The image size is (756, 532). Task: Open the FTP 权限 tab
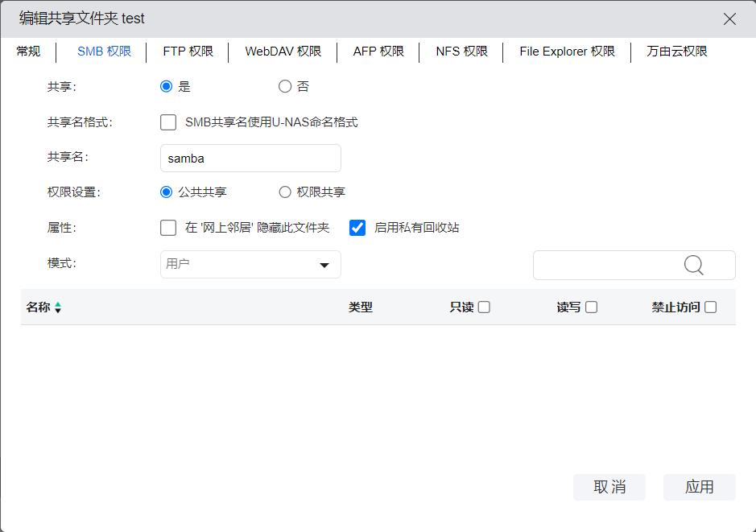click(x=187, y=51)
